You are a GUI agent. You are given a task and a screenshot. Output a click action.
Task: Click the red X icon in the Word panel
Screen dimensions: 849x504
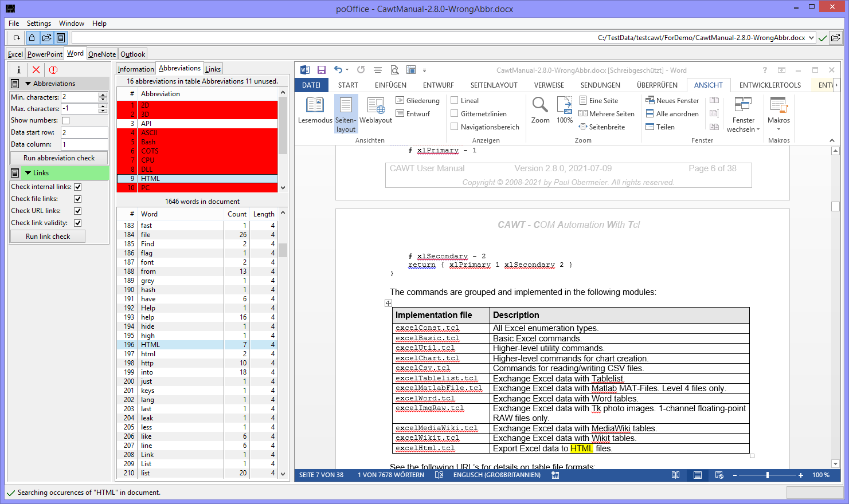point(36,69)
